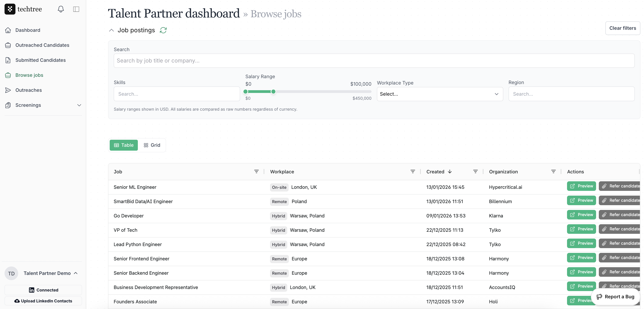Click the Created column filter icon

coord(475,171)
